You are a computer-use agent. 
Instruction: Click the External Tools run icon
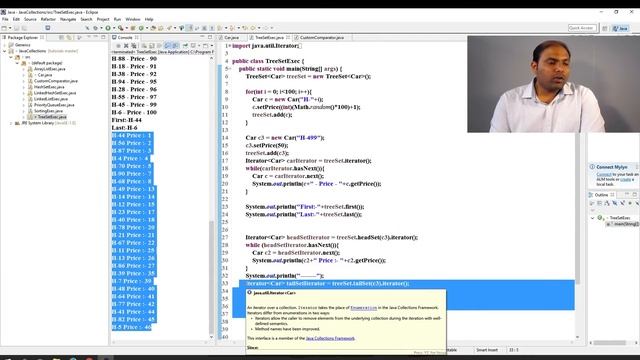[120, 28]
